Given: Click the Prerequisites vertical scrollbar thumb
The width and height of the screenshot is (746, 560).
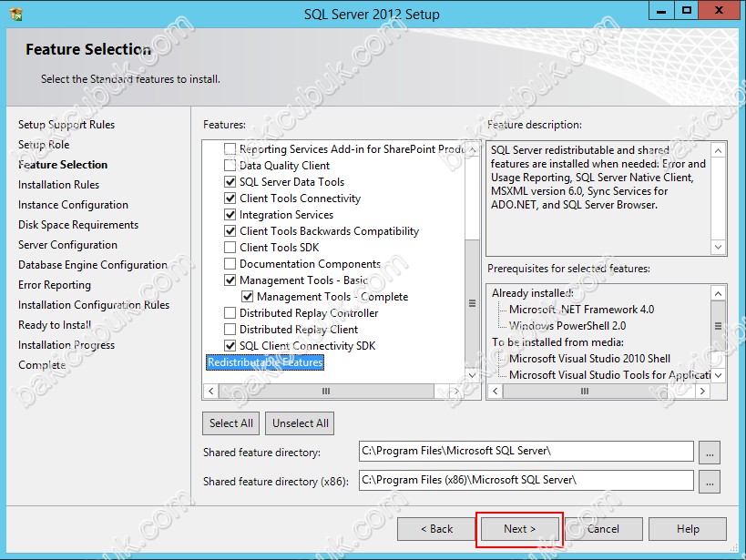Looking at the screenshot, I should (x=718, y=326).
